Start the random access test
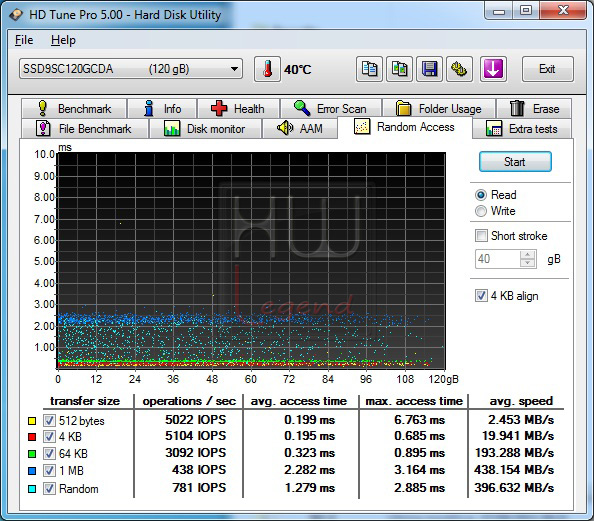This screenshot has height=521, width=594. 515,162
